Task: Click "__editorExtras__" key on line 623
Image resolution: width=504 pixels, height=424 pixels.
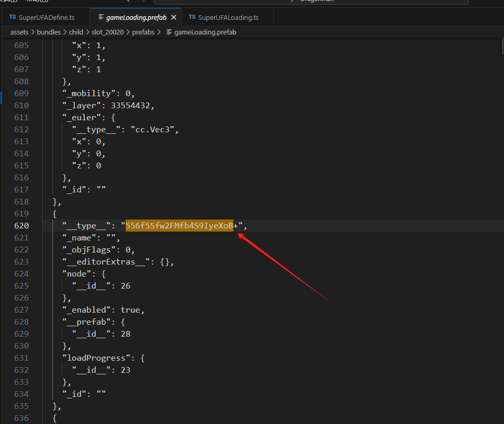Action: [106, 262]
